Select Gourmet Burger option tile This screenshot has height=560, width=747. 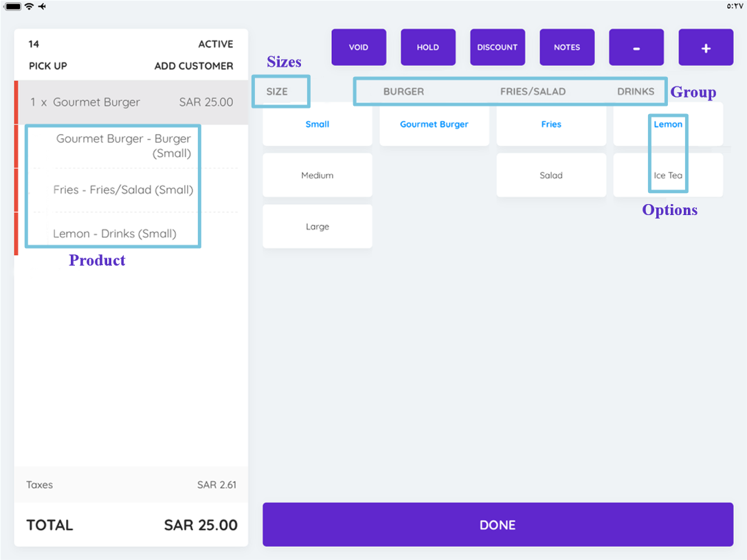(434, 124)
